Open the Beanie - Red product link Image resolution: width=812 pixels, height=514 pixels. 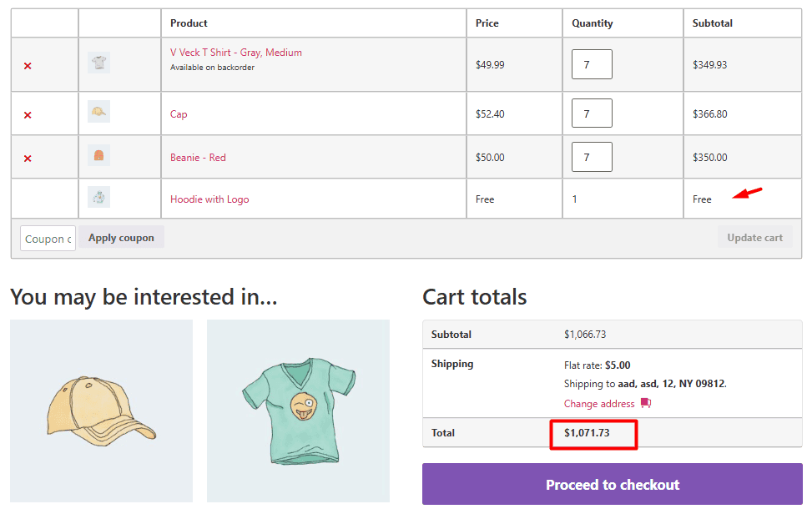[x=198, y=158]
